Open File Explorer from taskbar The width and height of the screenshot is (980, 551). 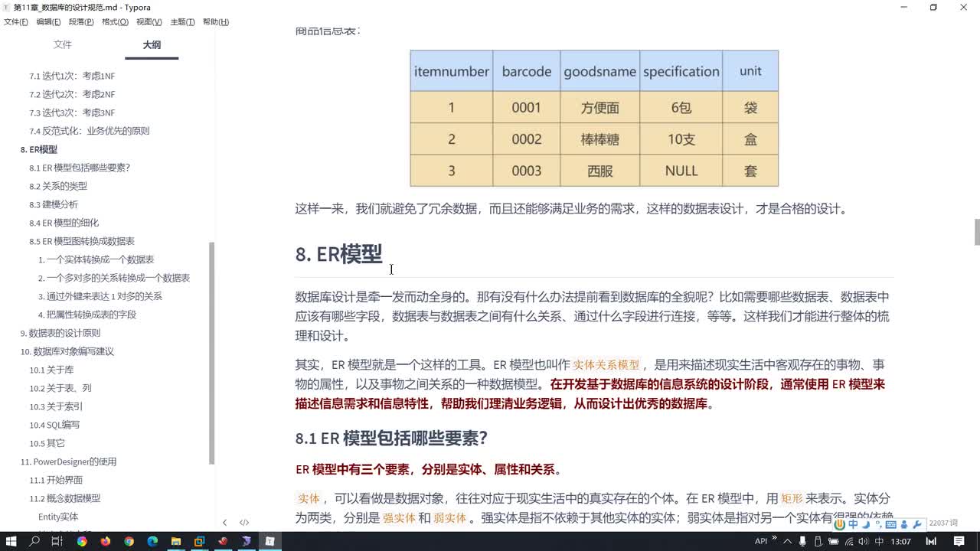176,541
